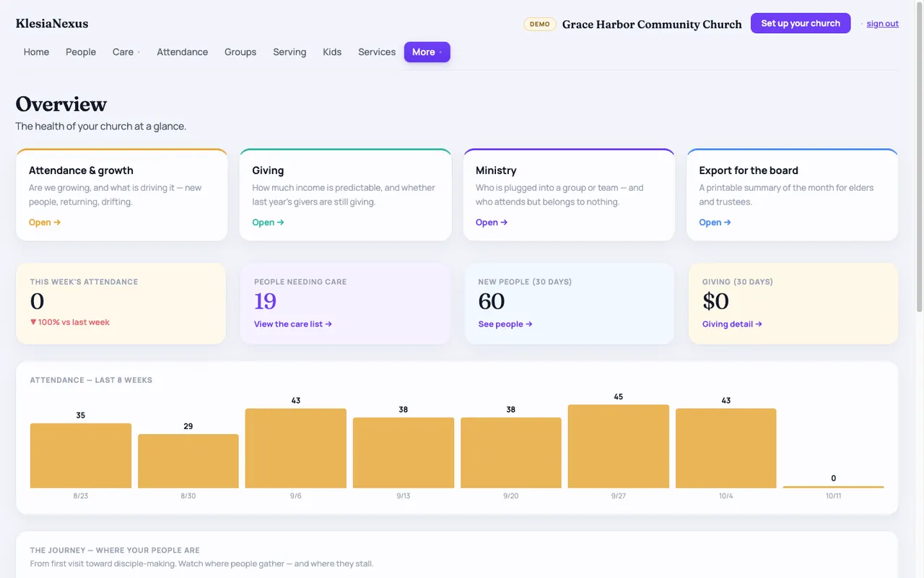Click the See people link
Viewport: 924px width, 578px height.
505,324
